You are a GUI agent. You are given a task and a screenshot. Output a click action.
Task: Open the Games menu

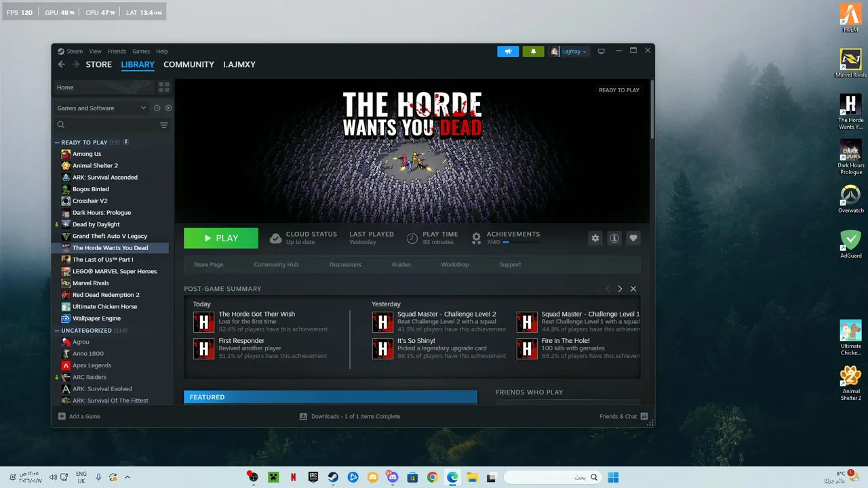(141, 52)
